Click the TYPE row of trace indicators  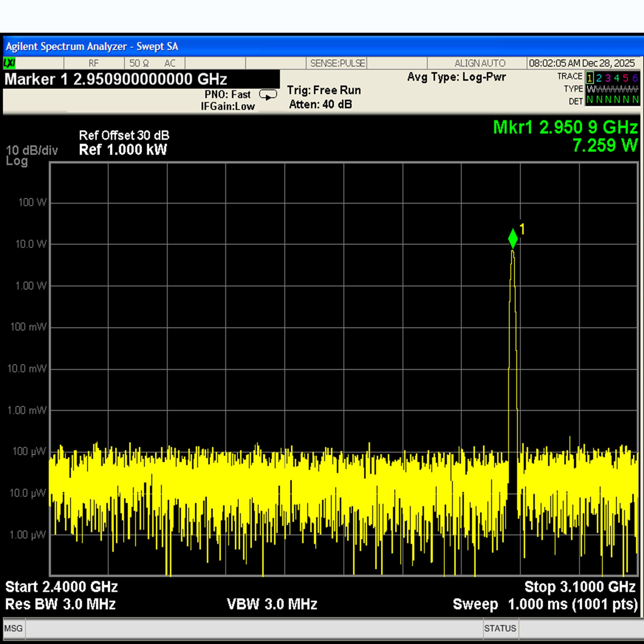612,89
